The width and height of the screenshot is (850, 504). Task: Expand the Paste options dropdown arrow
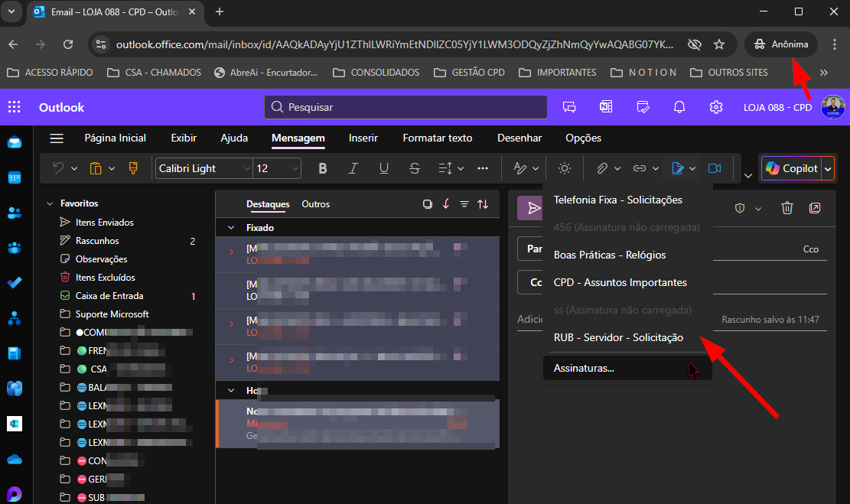112,168
